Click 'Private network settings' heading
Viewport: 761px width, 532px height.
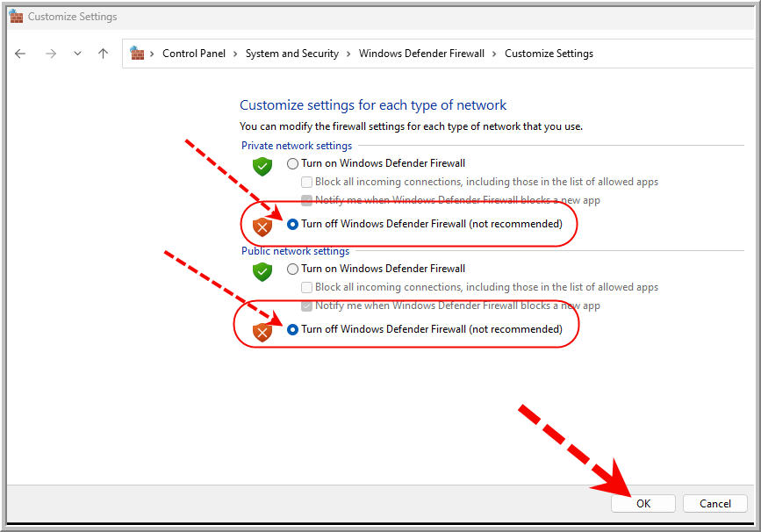coord(297,146)
